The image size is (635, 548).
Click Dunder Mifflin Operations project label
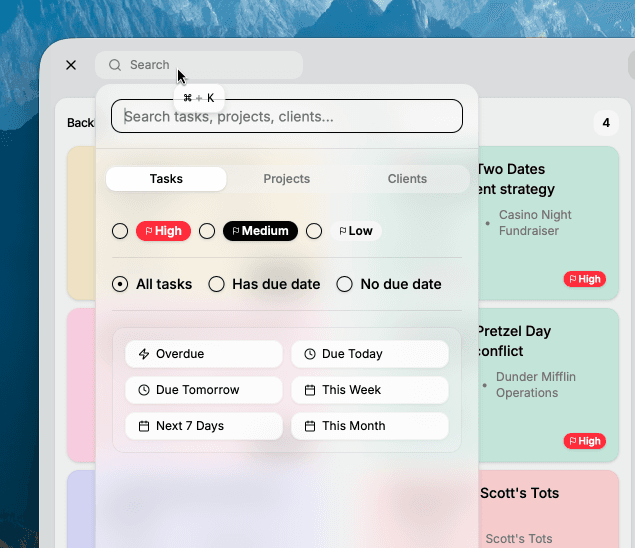[535, 385]
